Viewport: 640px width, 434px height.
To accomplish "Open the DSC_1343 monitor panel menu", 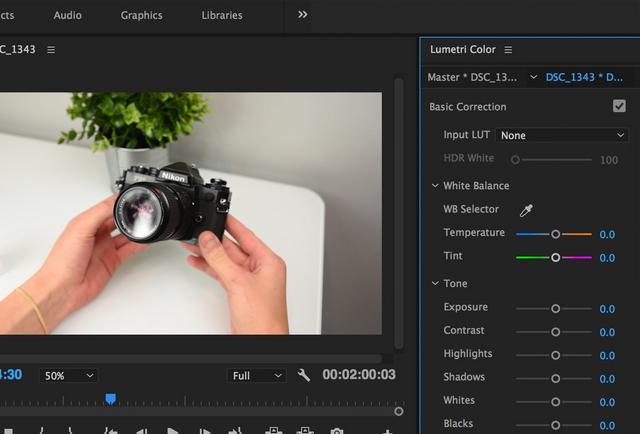I will (51, 49).
